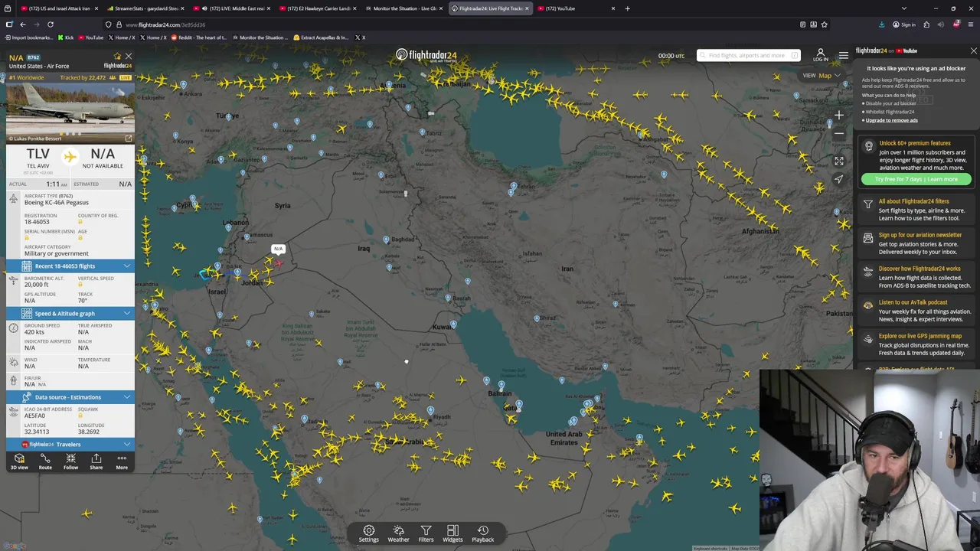Add flight to favorites star icon
The height and width of the screenshot is (551, 980).
(117, 57)
